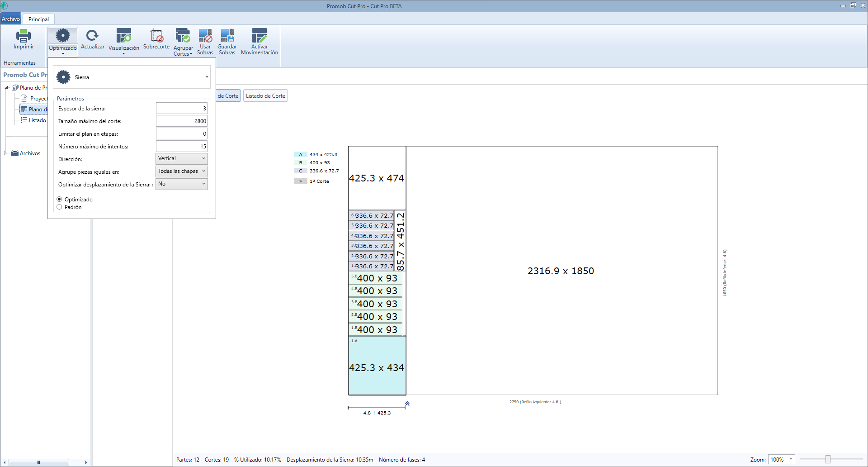Click the Desplazamiento de la Sierra status text

330,460
